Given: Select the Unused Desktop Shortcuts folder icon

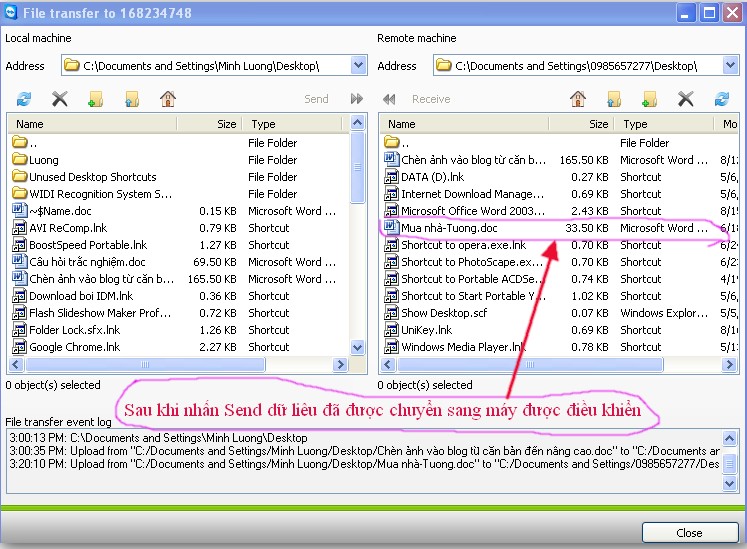Looking at the screenshot, I should [20, 176].
